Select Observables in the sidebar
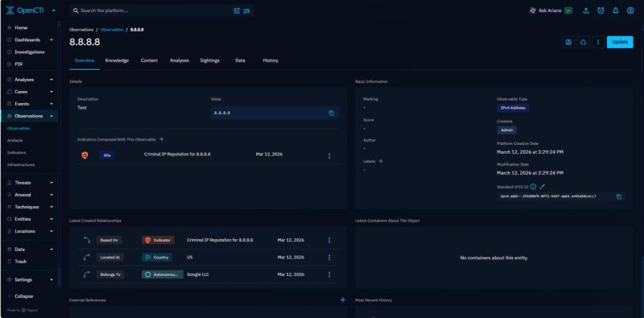Image resolution: width=644 pixels, height=318 pixels. click(19, 129)
